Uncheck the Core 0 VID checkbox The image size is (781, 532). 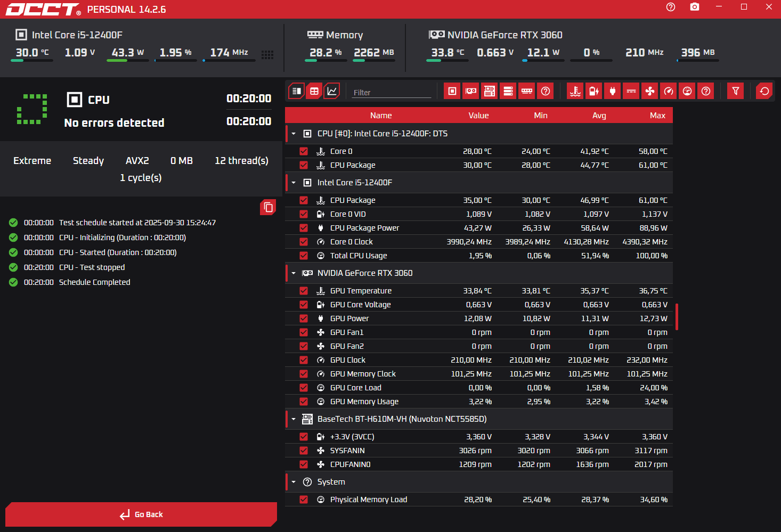tap(304, 214)
